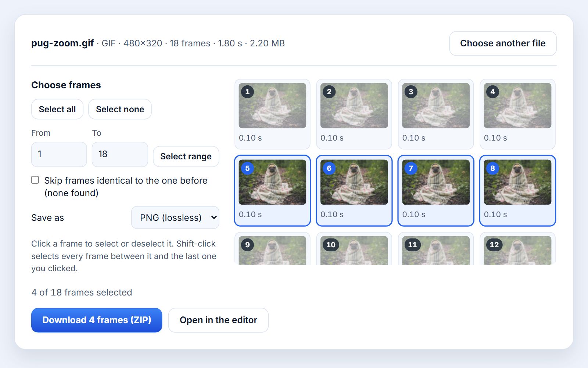Apply the Select range button
588x368 pixels.
(x=186, y=156)
